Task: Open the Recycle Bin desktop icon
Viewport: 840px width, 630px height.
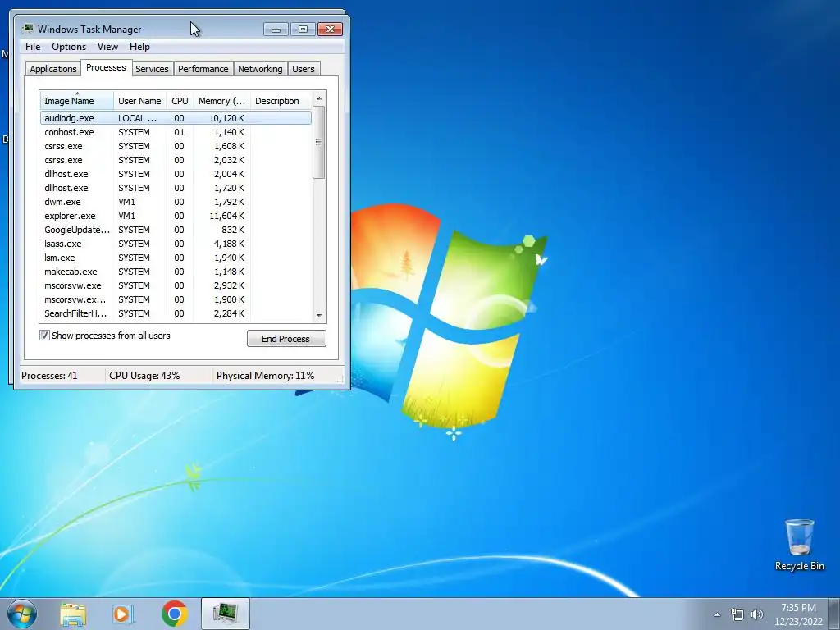Action: coord(799,545)
